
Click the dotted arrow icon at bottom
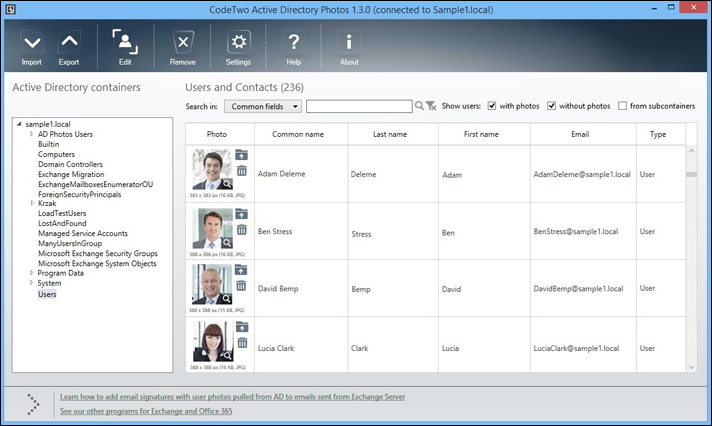(x=33, y=404)
